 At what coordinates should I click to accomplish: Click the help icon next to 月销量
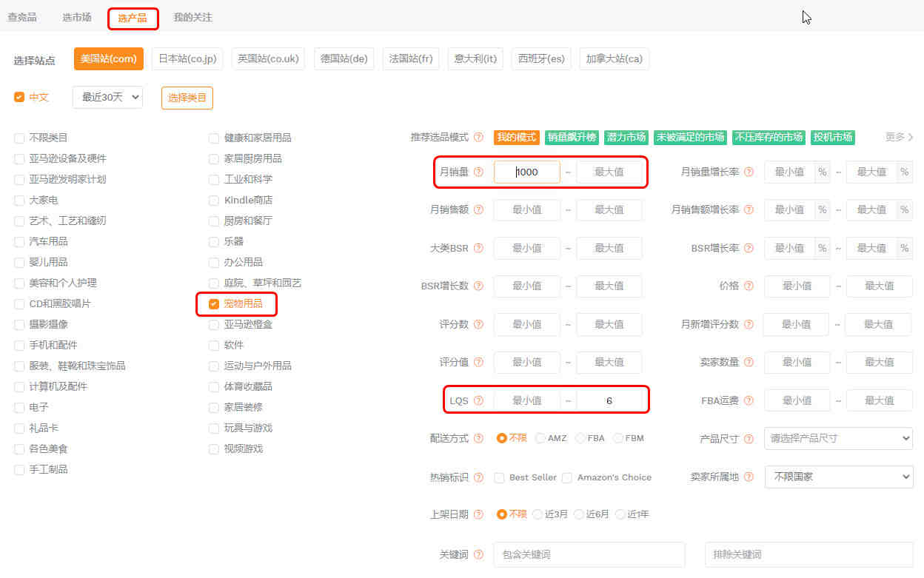tap(478, 172)
